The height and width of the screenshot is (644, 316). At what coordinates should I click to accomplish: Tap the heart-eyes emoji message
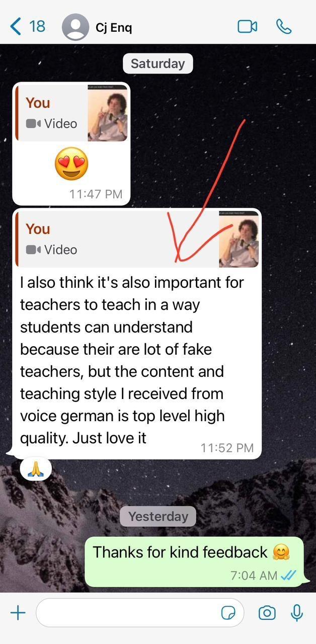71,165
